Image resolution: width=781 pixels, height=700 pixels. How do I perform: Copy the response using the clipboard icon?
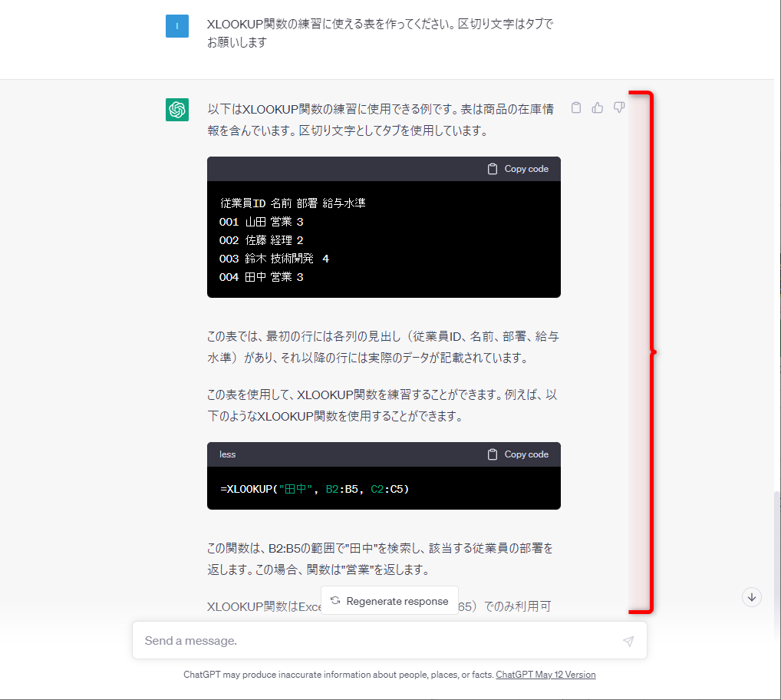[x=576, y=107]
